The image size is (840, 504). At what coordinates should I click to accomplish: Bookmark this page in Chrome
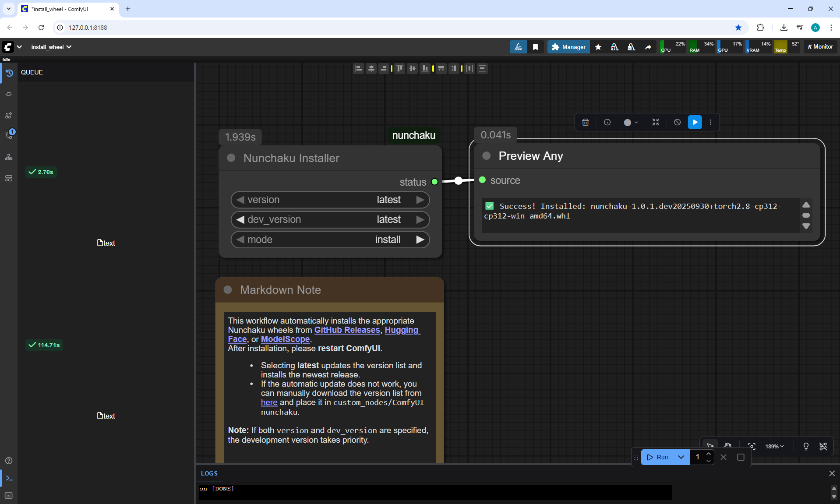click(x=738, y=28)
